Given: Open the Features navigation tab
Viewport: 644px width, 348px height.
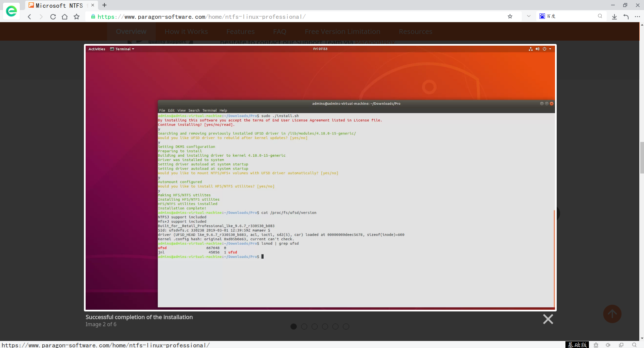Looking at the screenshot, I should coord(240,32).
